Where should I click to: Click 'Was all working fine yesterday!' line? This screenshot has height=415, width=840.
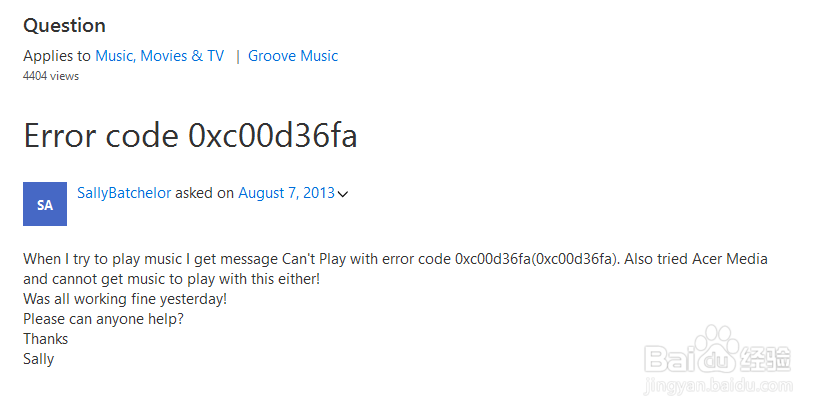tap(125, 299)
